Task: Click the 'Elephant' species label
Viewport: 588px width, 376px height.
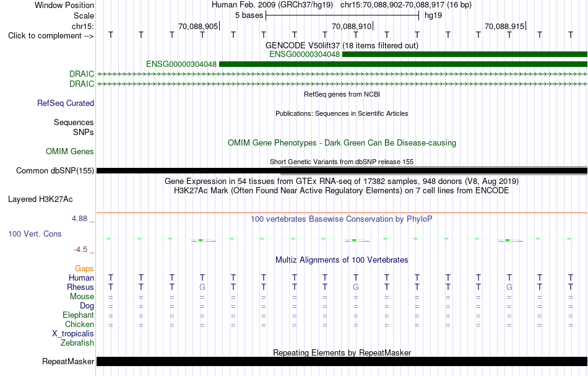Action: tap(78, 315)
